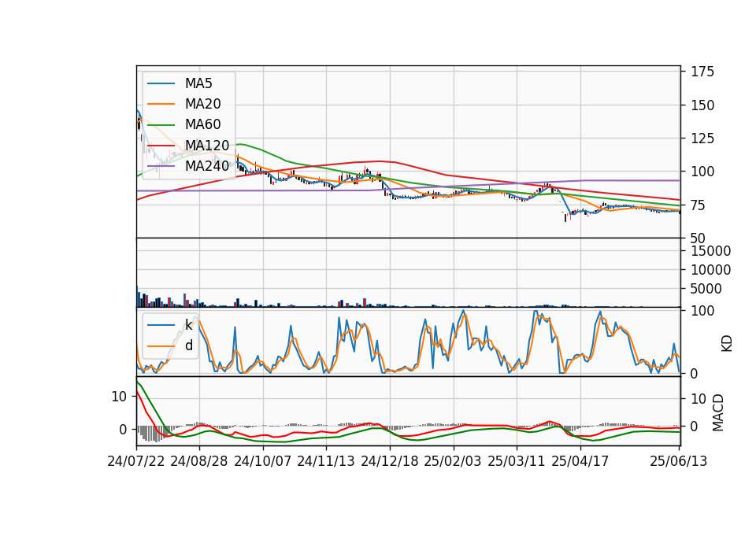Click the green MA60 legend line sample
Viewport: 756px width, 543px height.
click(161, 125)
